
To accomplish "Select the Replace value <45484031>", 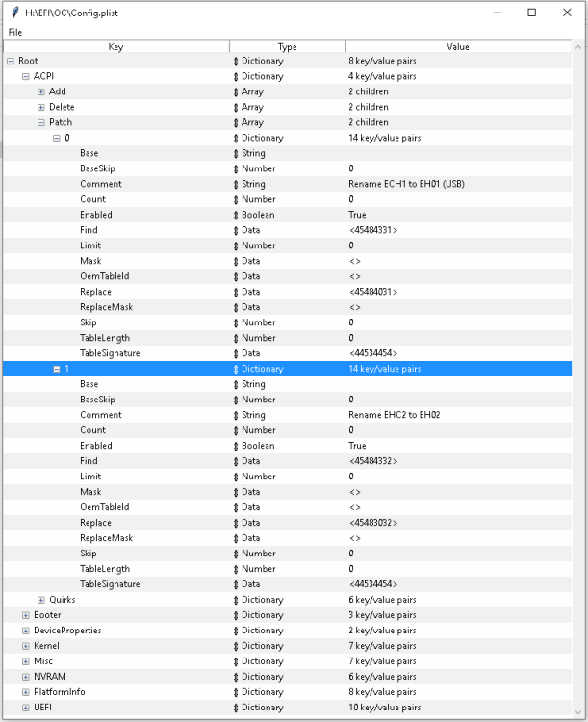I will click(373, 292).
